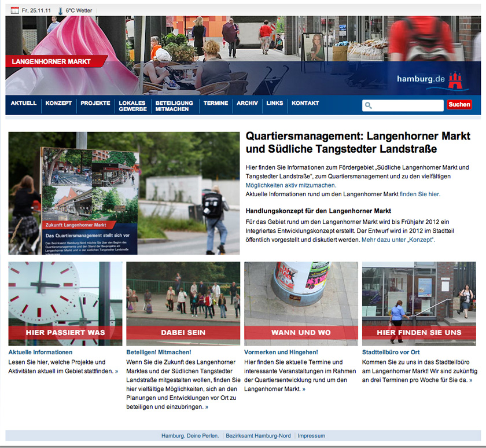Select Projekte in the navigation bar
Screen dimensions: 486x448
point(95,103)
